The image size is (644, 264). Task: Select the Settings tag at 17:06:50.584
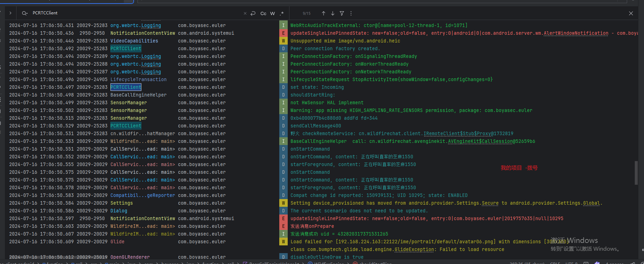(122, 203)
